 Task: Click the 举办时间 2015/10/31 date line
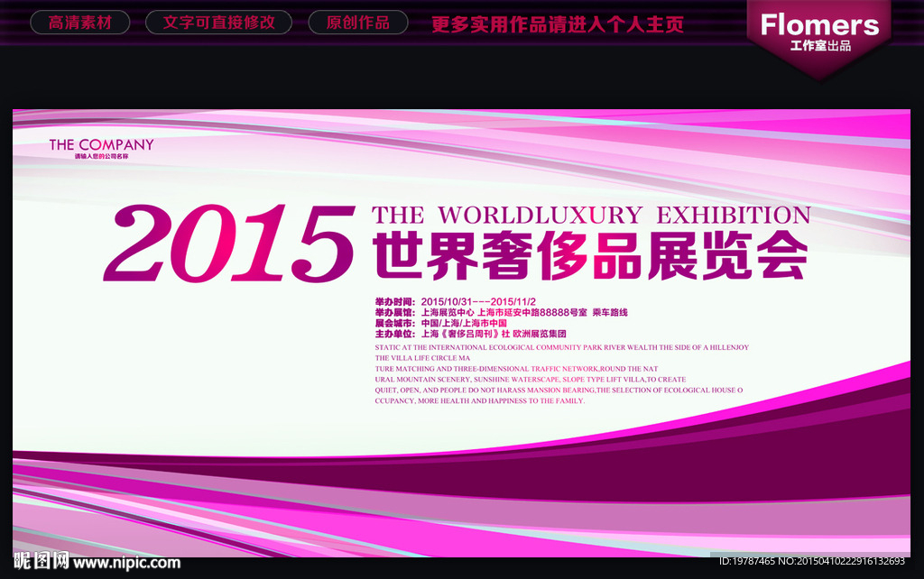(456, 301)
